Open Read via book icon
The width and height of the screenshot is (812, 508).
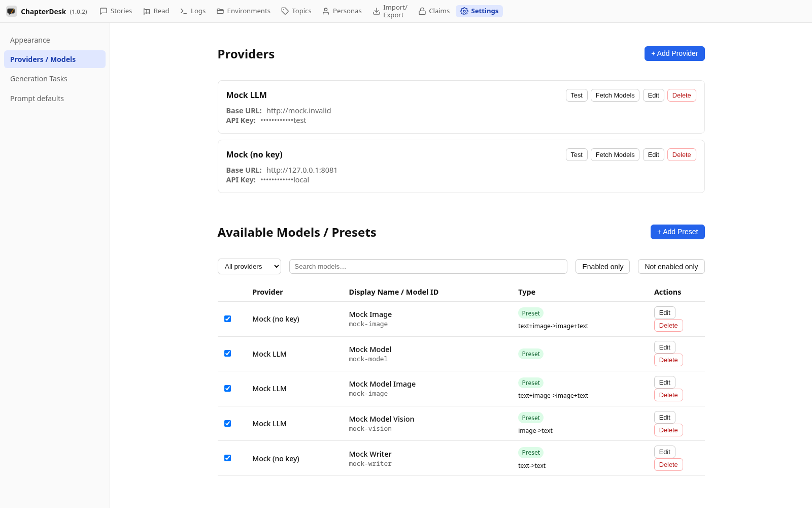pyautogui.click(x=147, y=11)
